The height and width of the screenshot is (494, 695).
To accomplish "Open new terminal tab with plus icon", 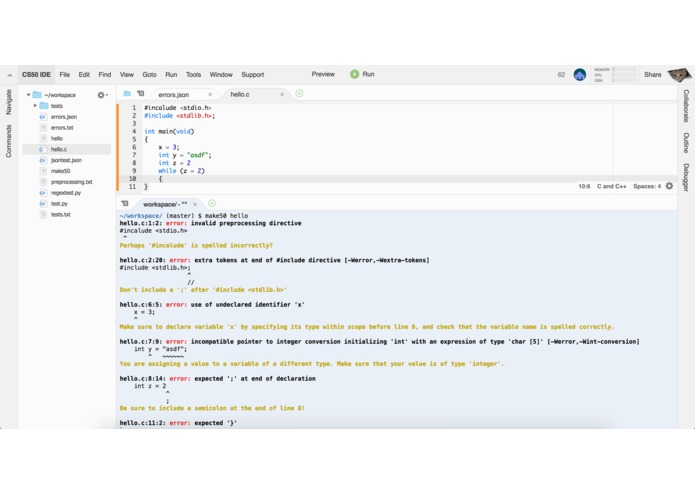I will coord(212,203).
